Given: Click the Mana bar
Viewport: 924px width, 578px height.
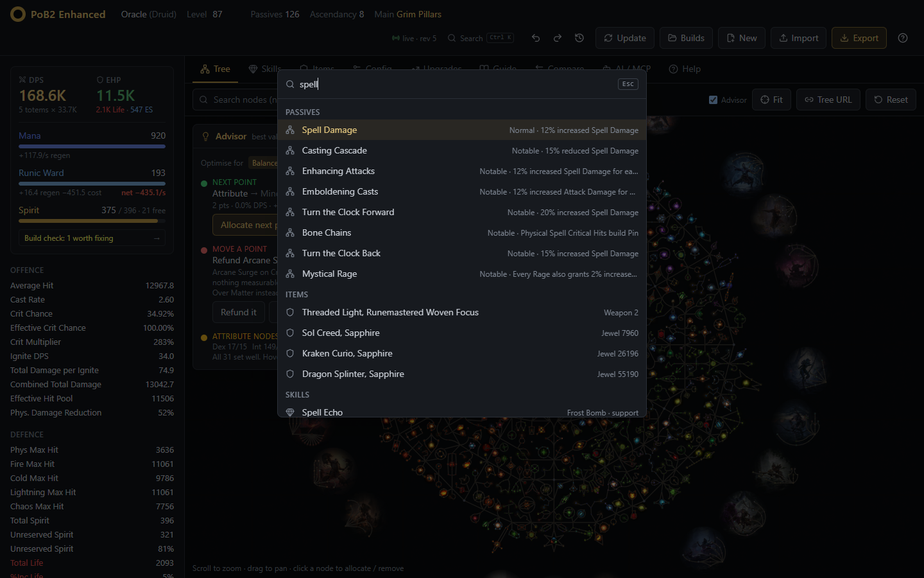Looking at the screenshot, I should tap(92, 146).
